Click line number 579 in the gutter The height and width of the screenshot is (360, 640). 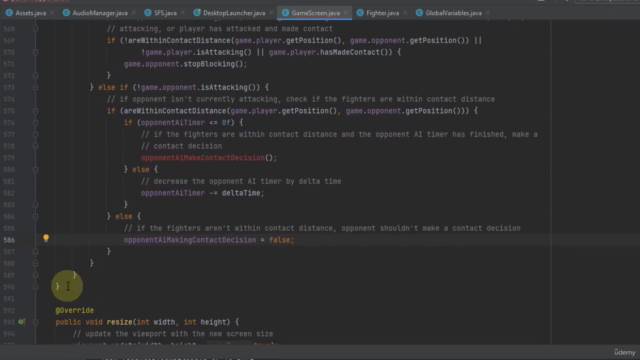pos(9,158)
